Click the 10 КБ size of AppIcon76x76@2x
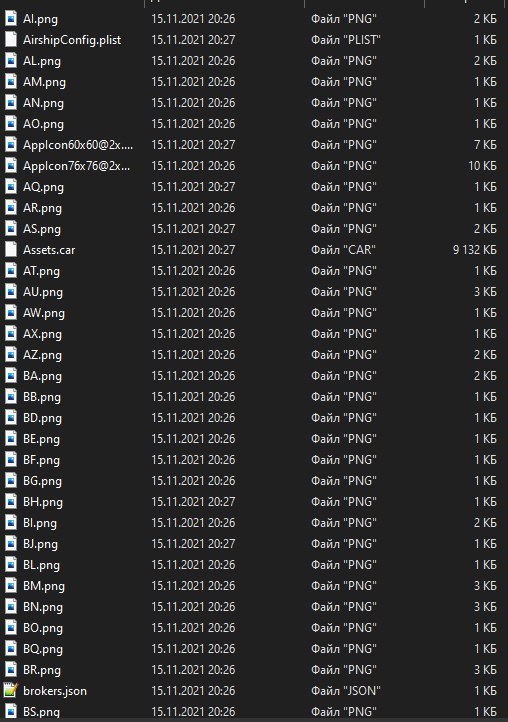The image size is (508, 722). coord(483,166)
